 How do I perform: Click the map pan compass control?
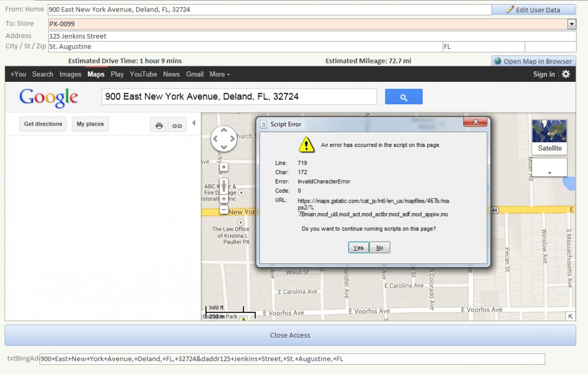click(224, 138)
